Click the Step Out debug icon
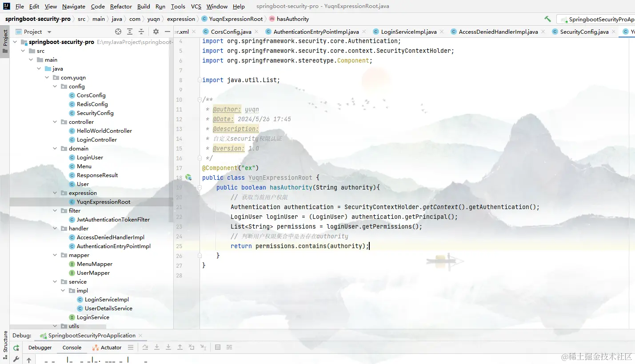Viewport: 635px width, 364px height. pos(180,348)
